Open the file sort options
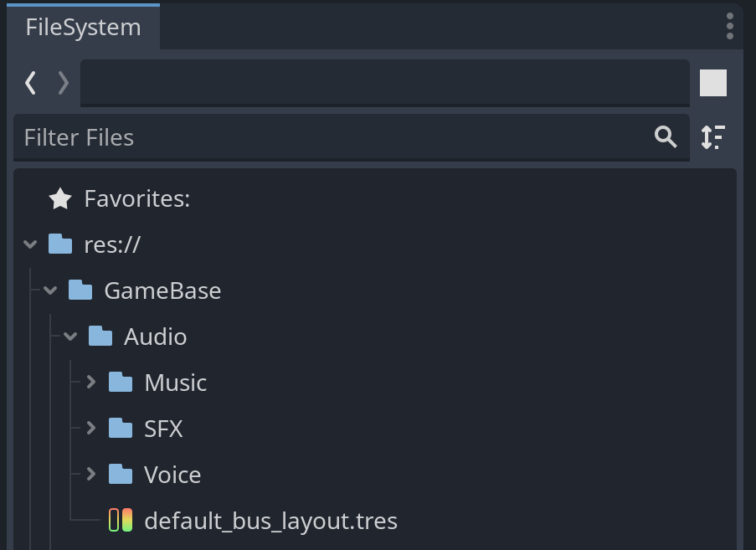Screen dimensions: 756x550 pyautogui.click(x=713, y=137)
